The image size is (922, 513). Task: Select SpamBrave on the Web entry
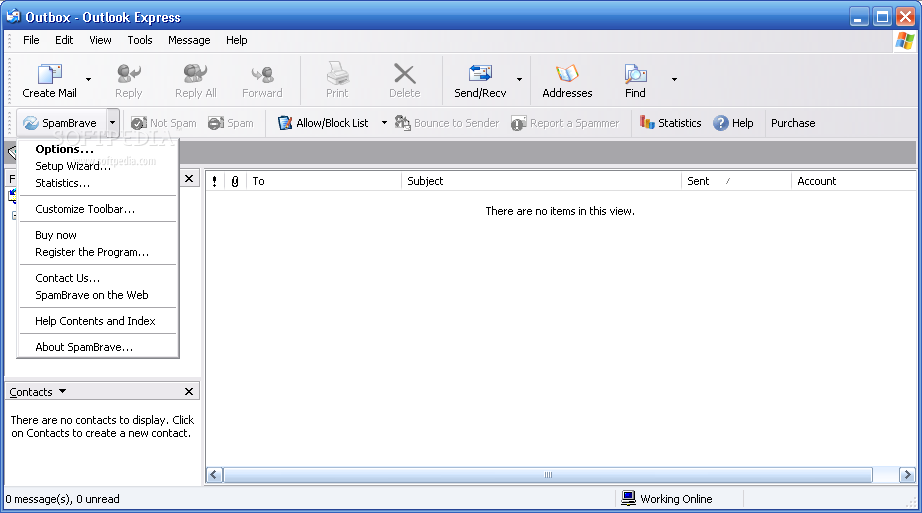point(98,295)
